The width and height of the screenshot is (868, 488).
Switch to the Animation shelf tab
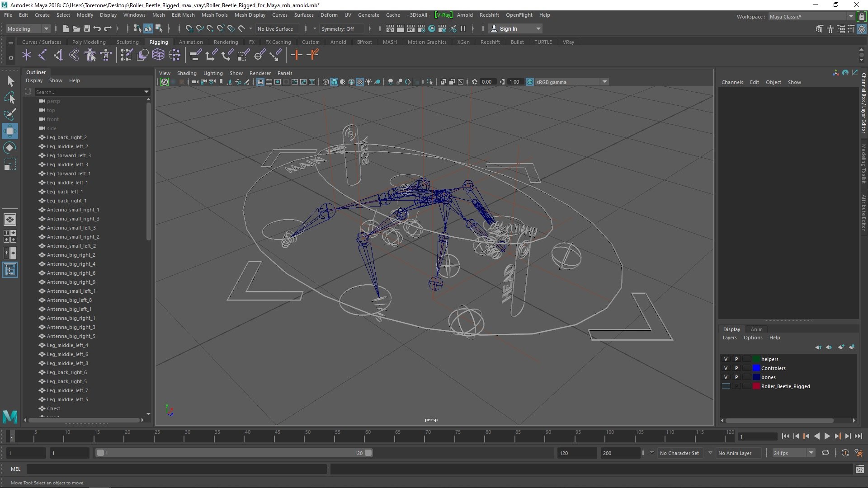191,42
